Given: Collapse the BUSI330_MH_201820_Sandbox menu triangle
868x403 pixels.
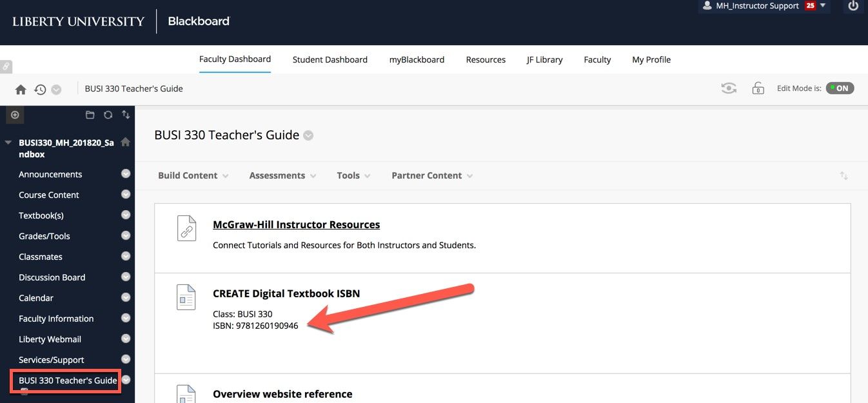Looking at the screenshot, I should click(8, 143).
